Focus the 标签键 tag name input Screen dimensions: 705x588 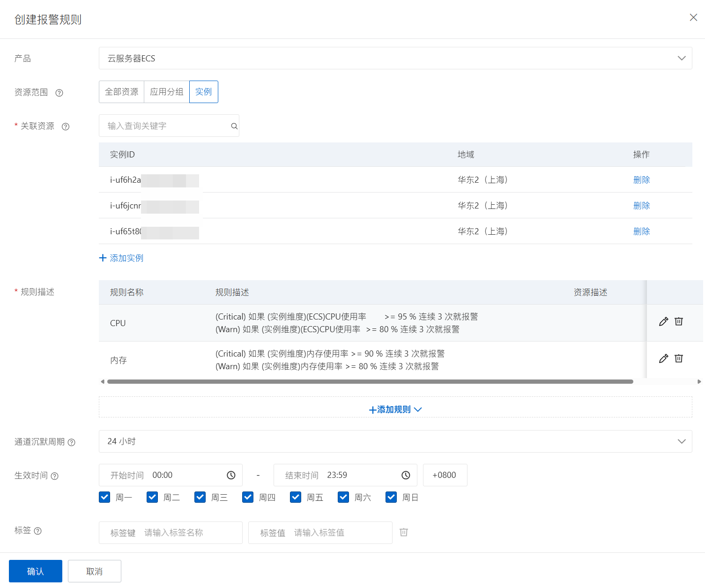(171, 533)
